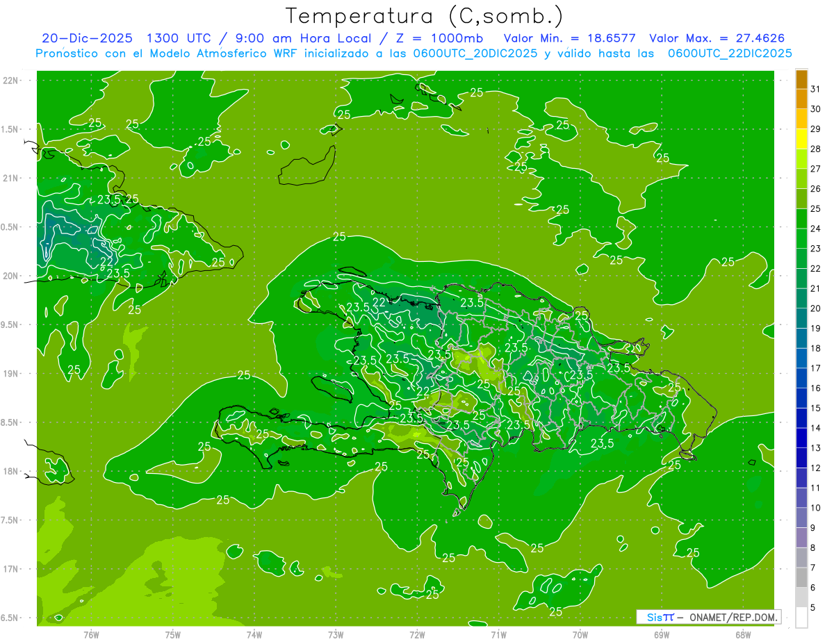This screenshot has height=644, width=834.
Task: Click the "72W" longitude label
Action: [x=417, y=635]
